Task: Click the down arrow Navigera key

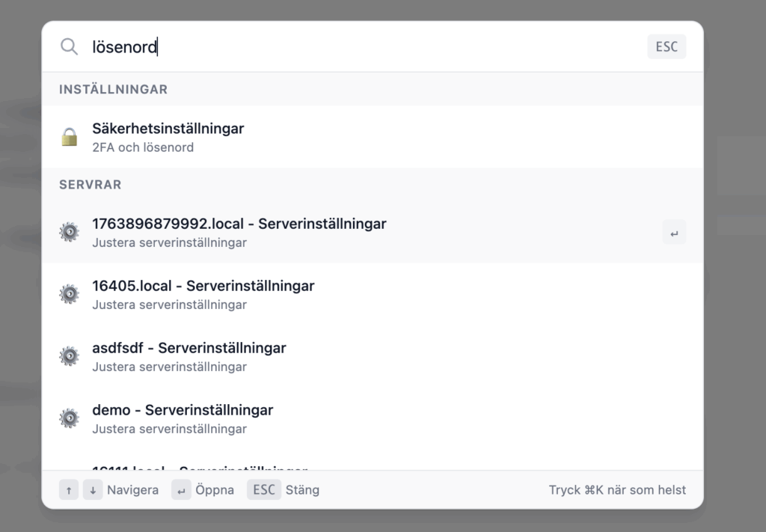Action: [x=93, y=490]
